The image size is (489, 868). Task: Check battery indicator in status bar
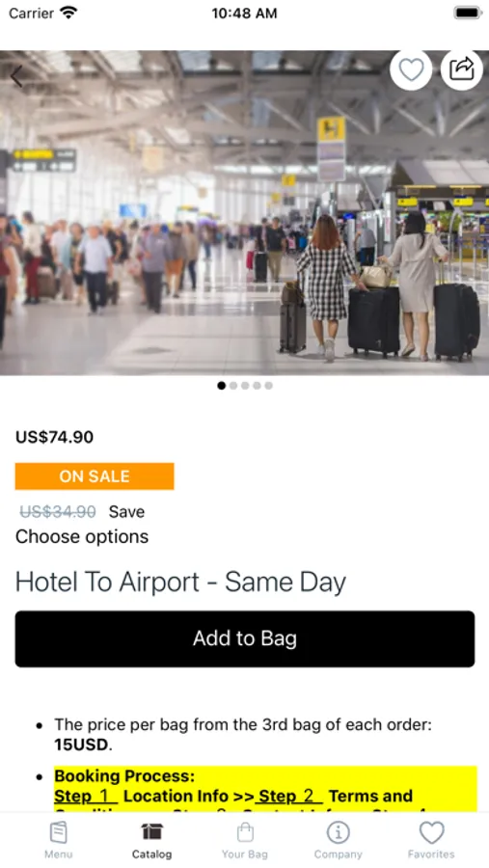point(468,13)
